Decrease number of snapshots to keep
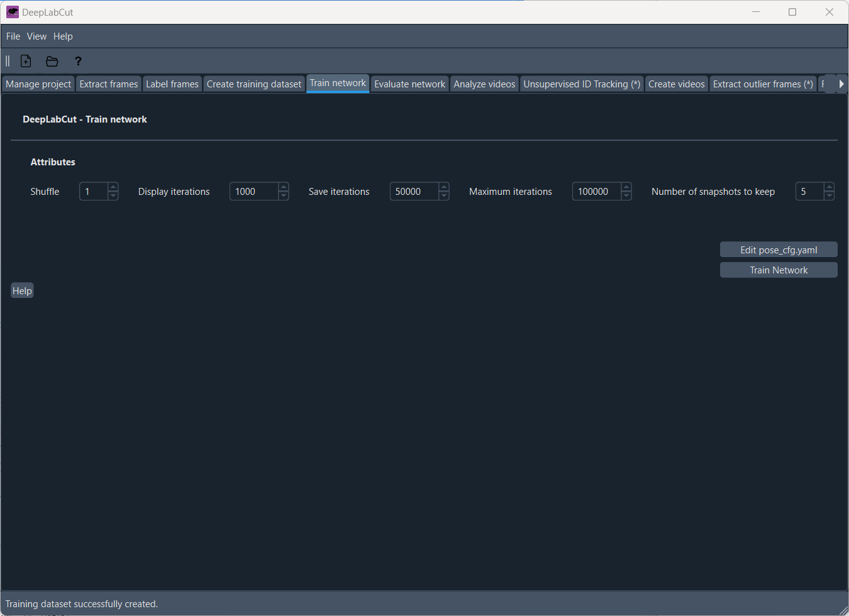This screenshot has width=849, height=616. 830,195
